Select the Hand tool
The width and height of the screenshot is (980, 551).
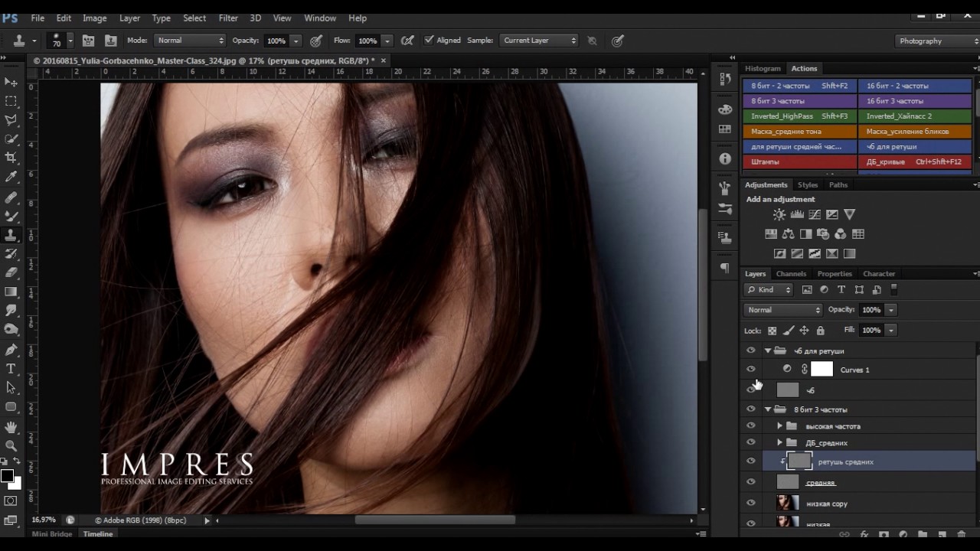(11, 427)
